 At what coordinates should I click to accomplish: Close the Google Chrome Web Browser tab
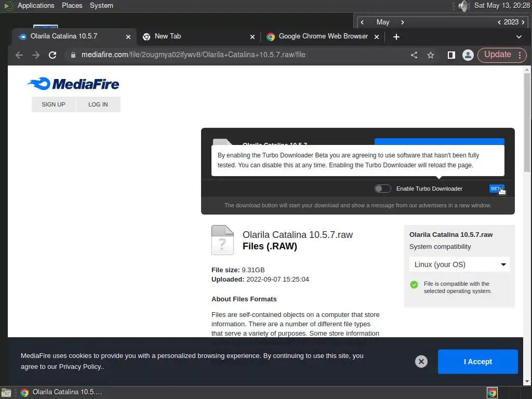tap(377, 37)
